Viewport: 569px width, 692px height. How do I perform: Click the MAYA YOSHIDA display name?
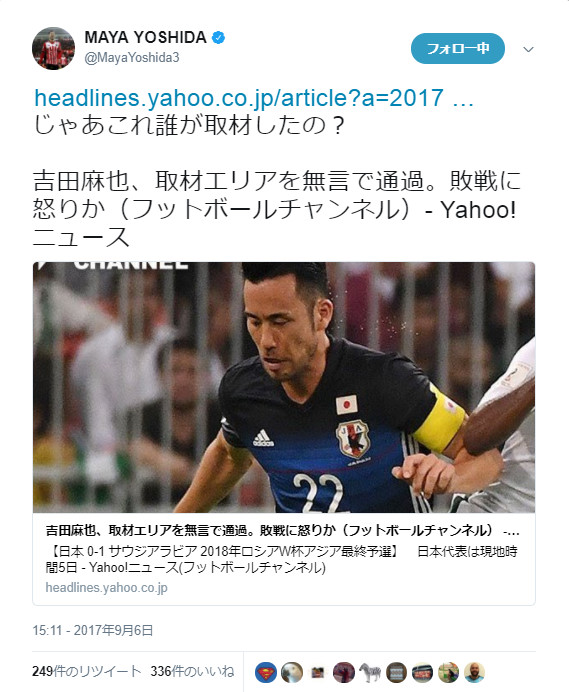145,38
